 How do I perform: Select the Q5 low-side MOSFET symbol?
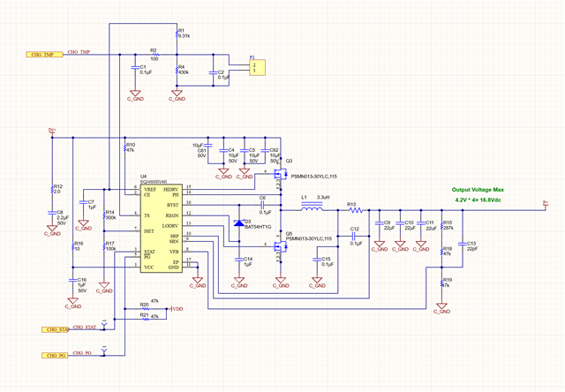(280, 247)
